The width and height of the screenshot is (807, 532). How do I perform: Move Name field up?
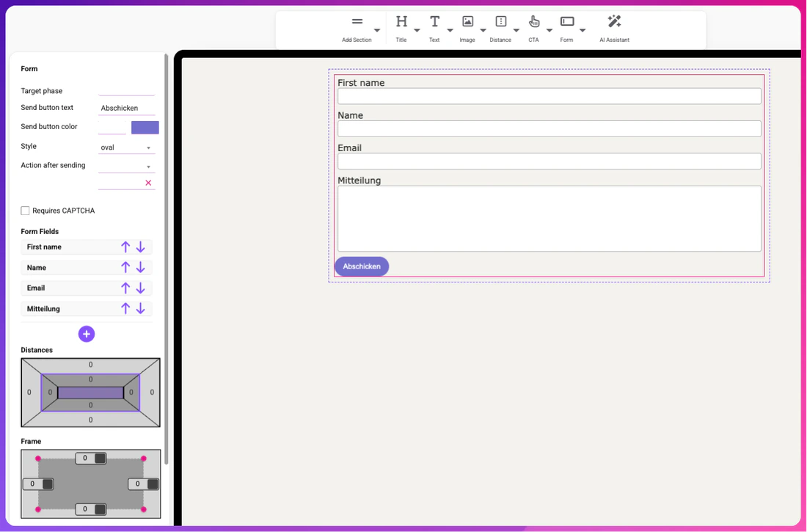125,267
